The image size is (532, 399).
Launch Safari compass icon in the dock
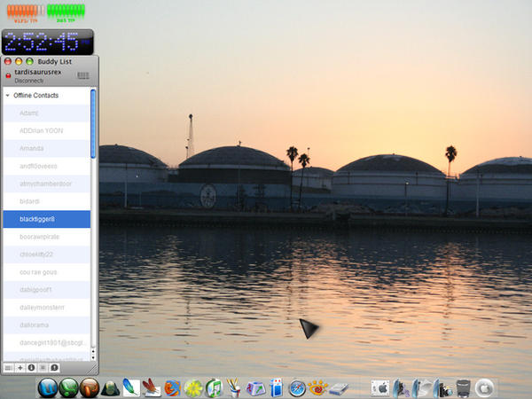click(x=297, y=388)
